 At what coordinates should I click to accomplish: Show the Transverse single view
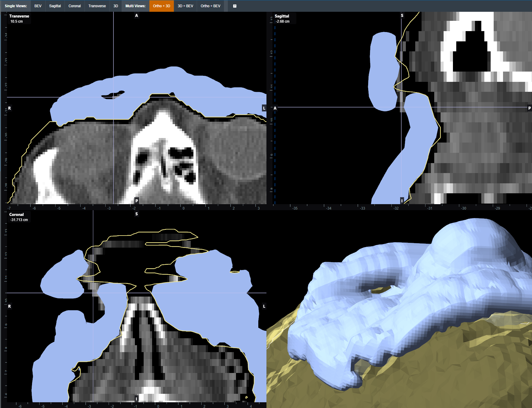(97, 6)
